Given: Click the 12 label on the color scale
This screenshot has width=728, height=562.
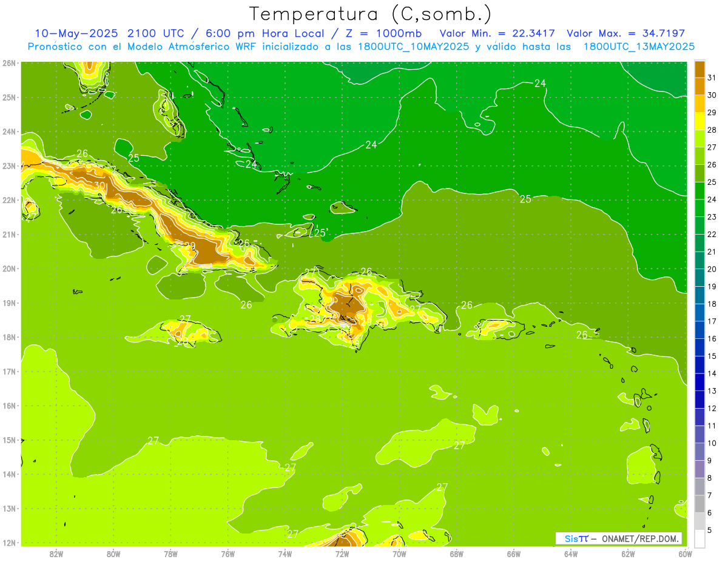Looking at the screenshot, I should click(712, 408).
